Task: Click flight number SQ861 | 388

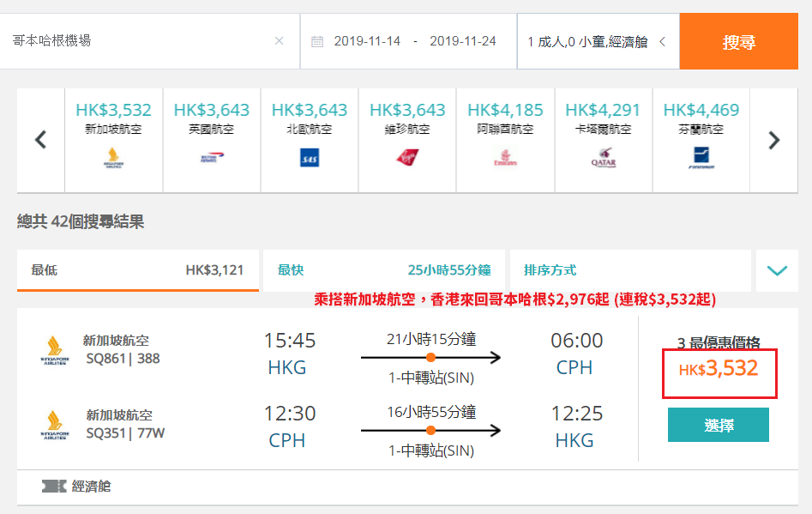Action: pos(123,359)
